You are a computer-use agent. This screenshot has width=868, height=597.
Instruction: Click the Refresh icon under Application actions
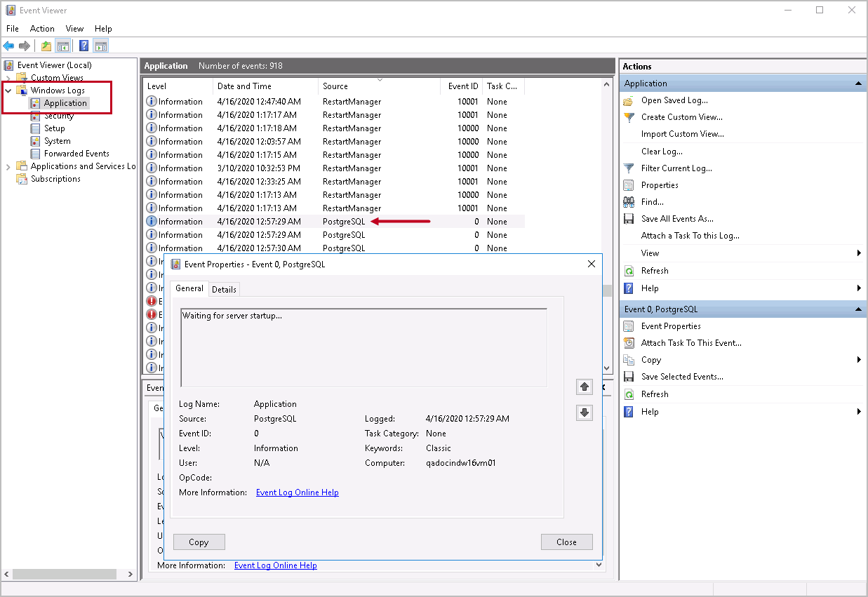click(x=630, y=270)
